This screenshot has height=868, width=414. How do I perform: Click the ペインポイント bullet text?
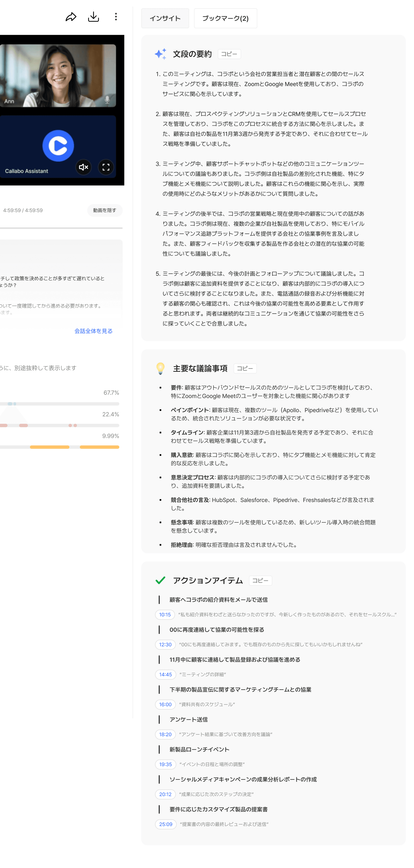pyautogui.click(x=274, y=414)
